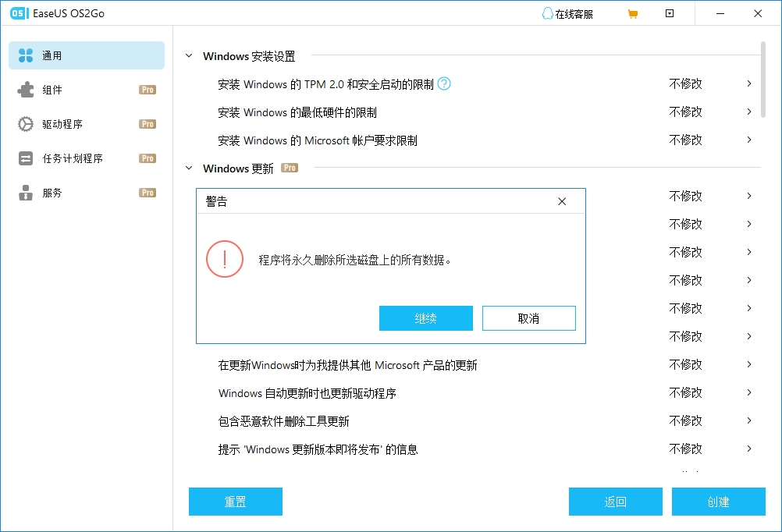Screen dimensions: 782x532
Task: Open dropdown for Microsoft 帐户要求限制
Action: pyautogui.click(x=748, y=140)
